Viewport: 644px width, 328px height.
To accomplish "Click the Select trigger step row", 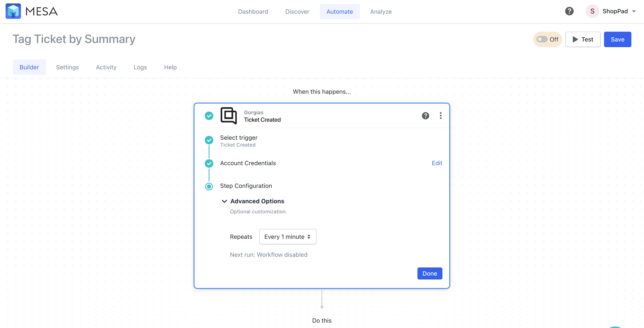I will click(x=324, y=141).
